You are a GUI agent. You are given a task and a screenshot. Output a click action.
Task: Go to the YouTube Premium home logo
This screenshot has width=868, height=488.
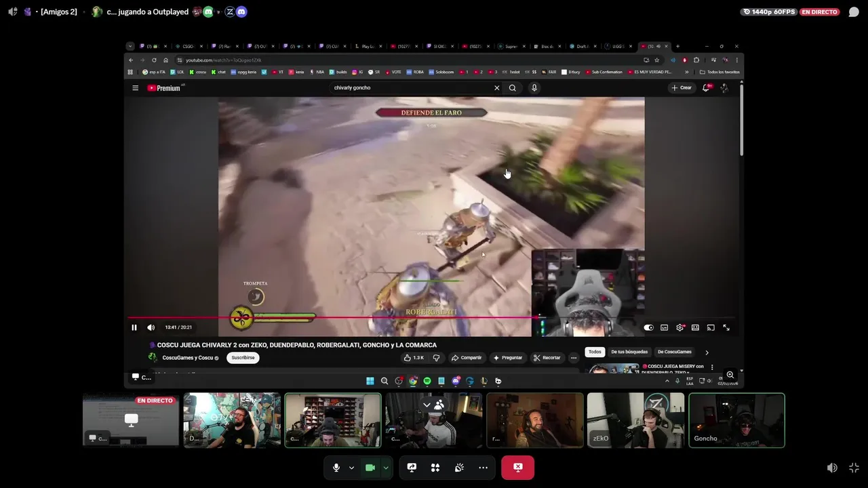164,87
